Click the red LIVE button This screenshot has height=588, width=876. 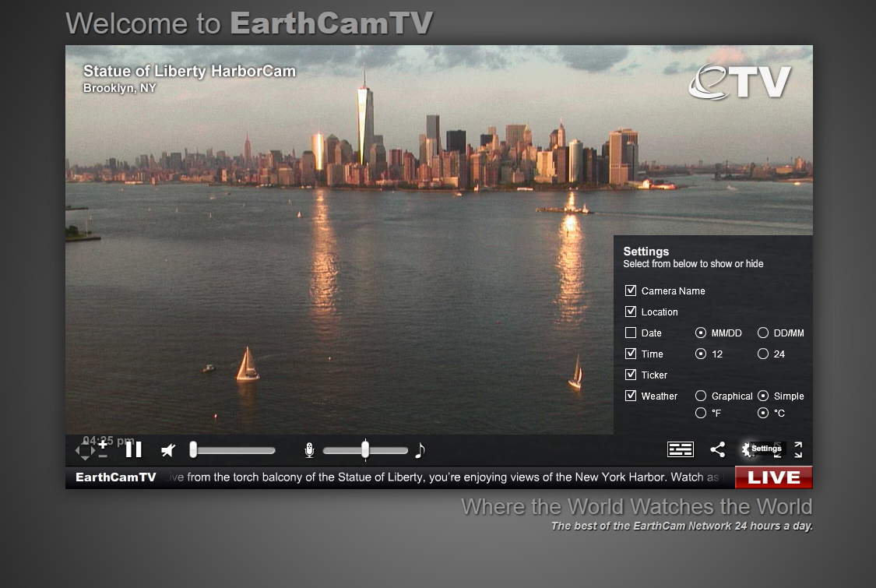(x=774, y=477)
